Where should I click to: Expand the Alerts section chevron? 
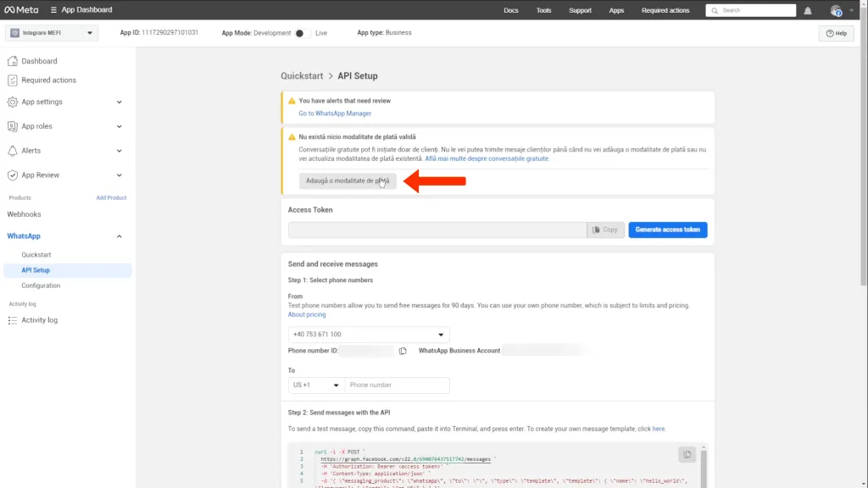119,151
